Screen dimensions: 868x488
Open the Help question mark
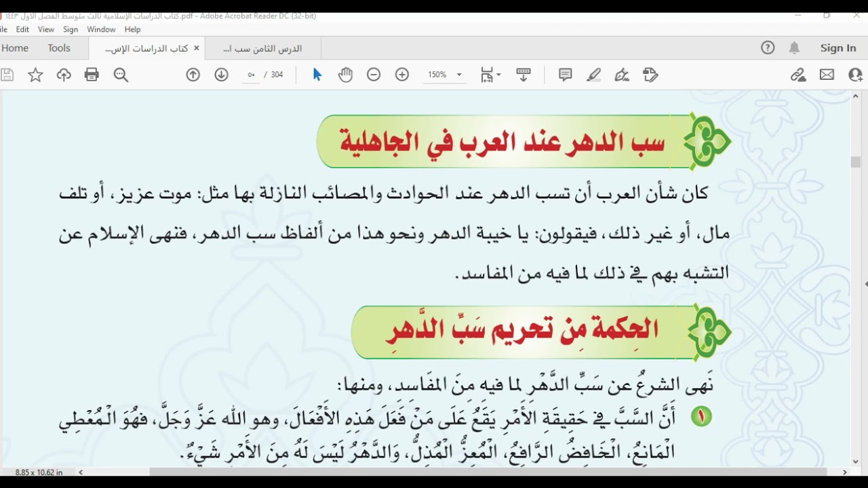coord(768,47)
